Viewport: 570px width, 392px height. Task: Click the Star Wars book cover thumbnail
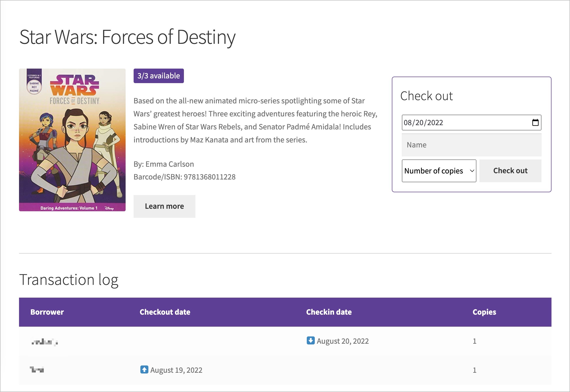coord(72,140)
